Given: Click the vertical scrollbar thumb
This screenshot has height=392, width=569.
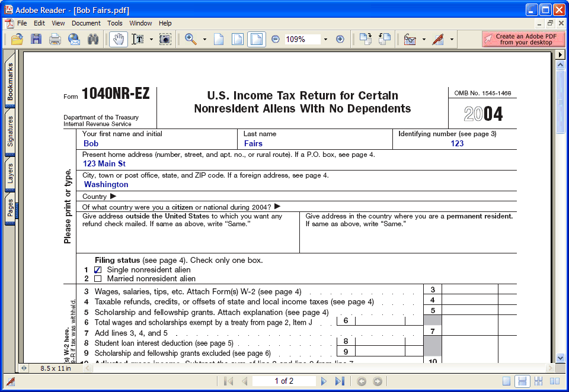Looking at the screenshot, I should (x=560, y=102).
